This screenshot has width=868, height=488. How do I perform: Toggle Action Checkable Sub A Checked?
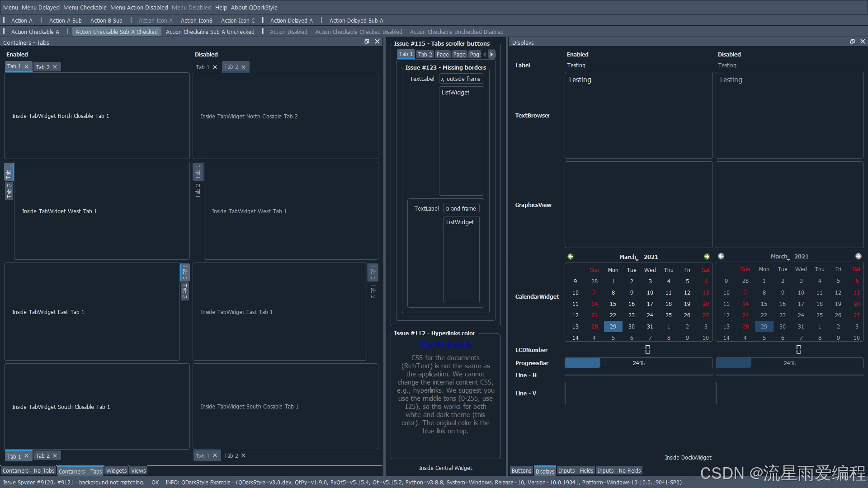click(116, 32)
